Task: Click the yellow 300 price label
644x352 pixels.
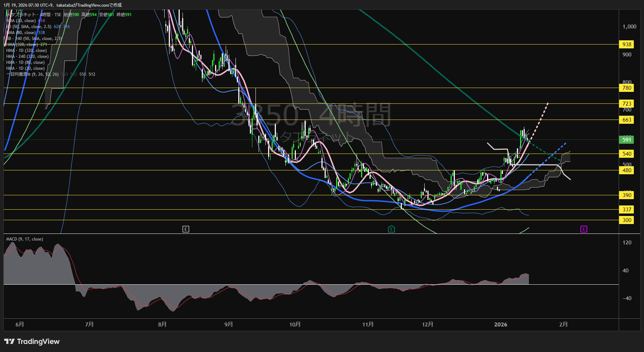Action: 626,220
